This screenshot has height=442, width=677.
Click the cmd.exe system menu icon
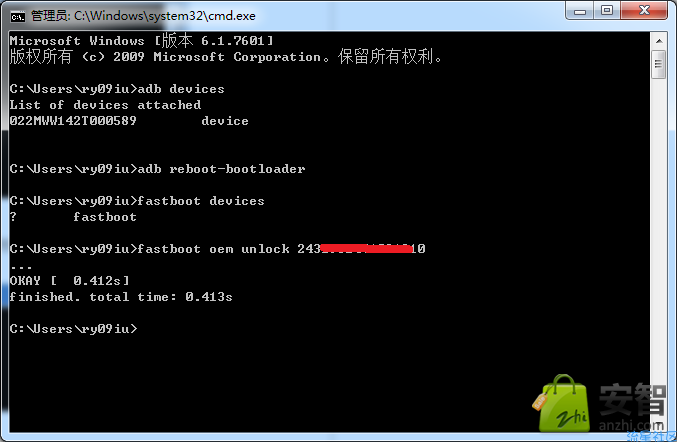coord(18,16)
